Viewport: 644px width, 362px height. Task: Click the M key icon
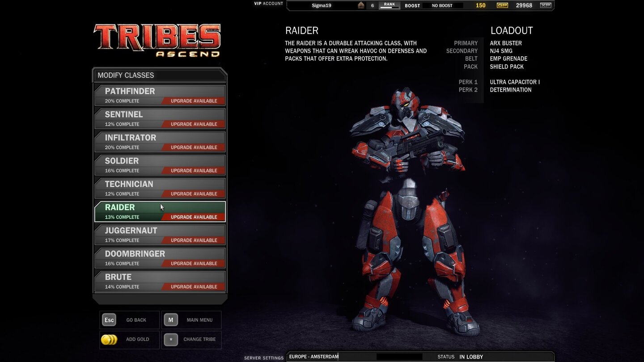click(x=171, y=320)
